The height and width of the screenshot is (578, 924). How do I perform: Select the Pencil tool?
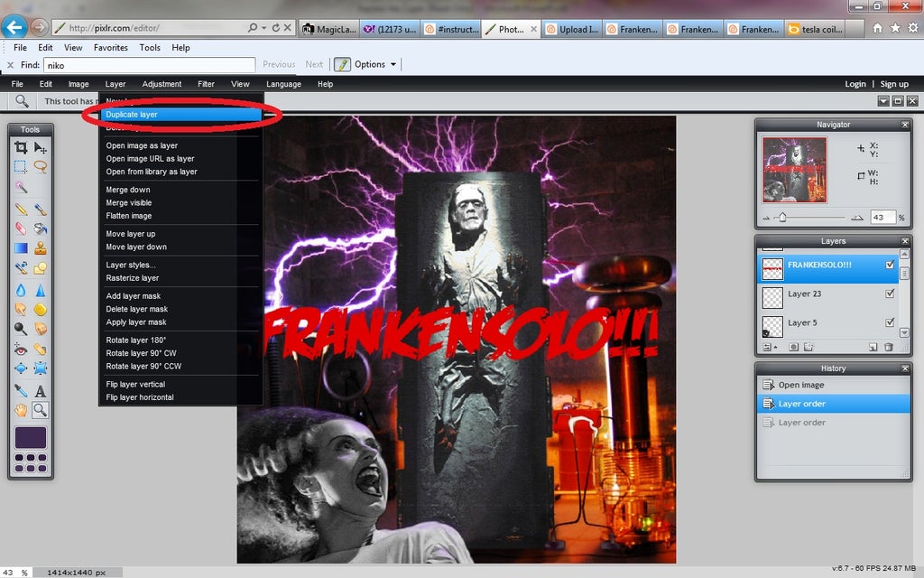point(21,209)
